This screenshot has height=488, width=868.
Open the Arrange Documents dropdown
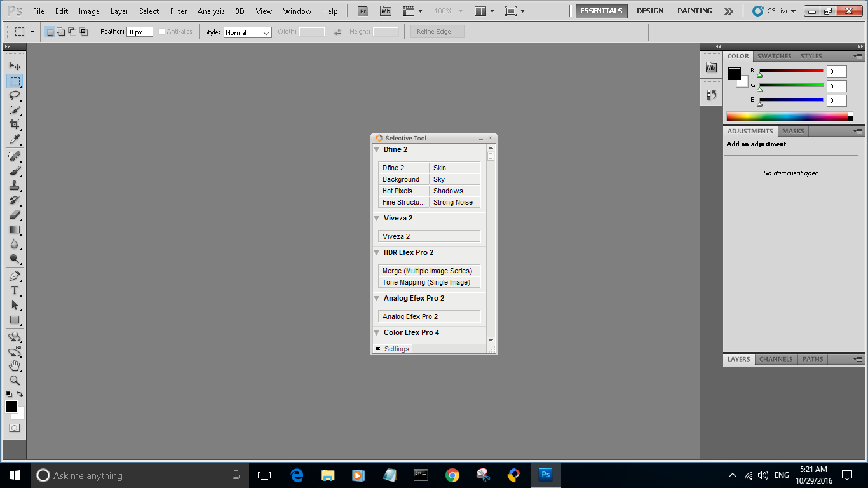(x=485, y=11)
